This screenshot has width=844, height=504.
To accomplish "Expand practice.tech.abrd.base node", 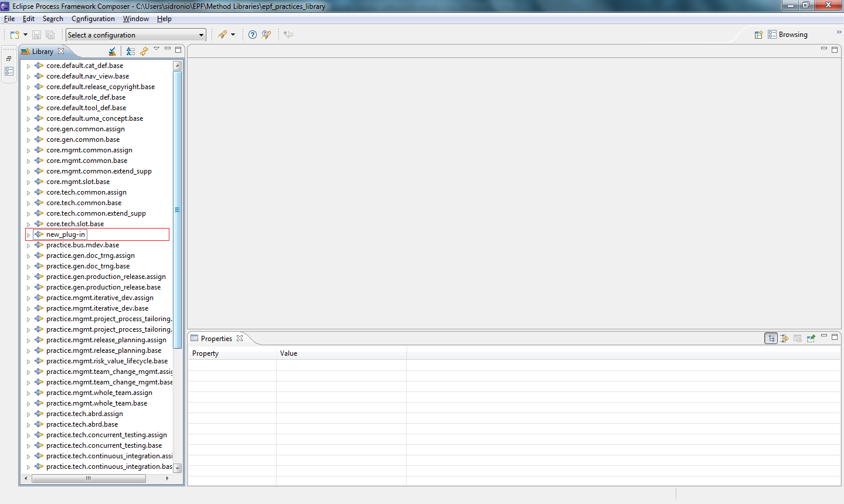I will click(x=28, y=425).
